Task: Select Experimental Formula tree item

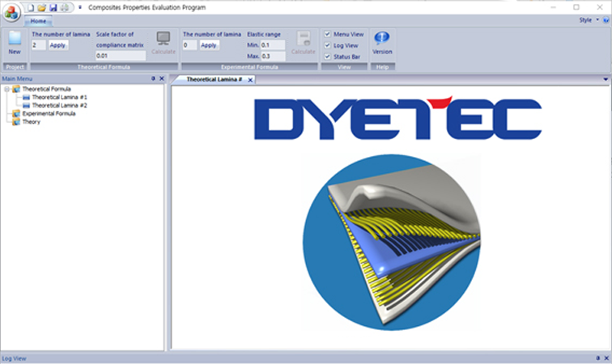Action: pos(49,113)
